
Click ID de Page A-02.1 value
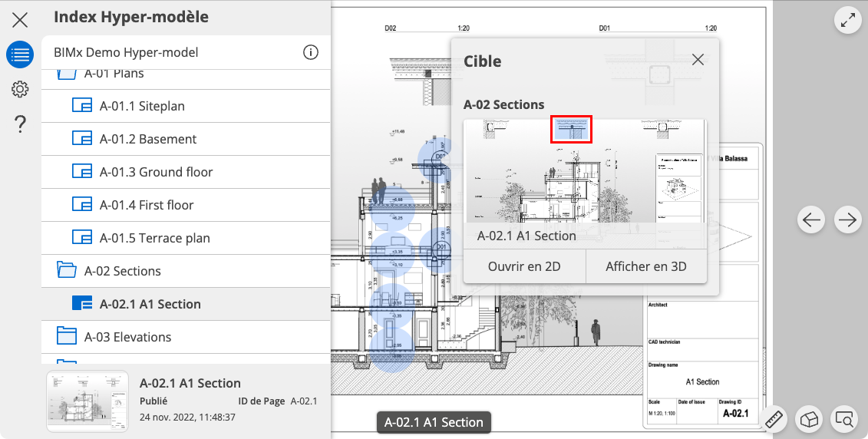pyautogui.click(x=304, y=401)
